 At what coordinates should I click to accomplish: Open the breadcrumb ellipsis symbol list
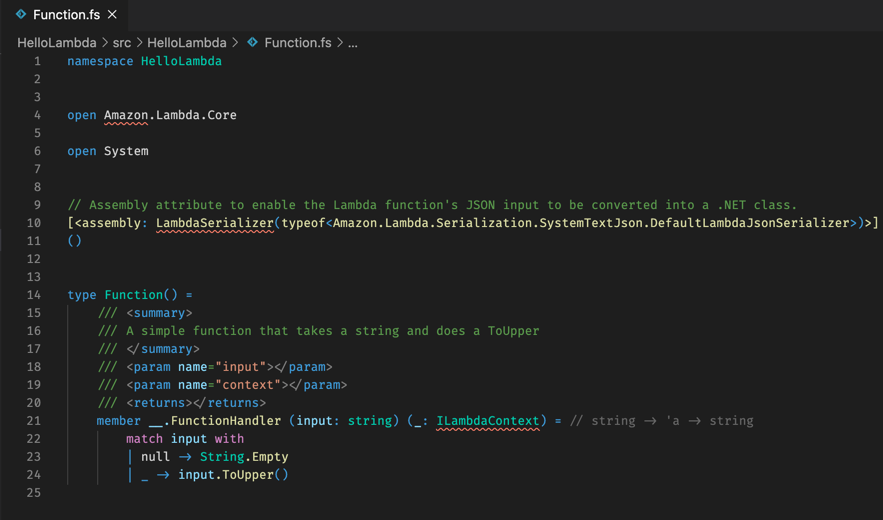[353, 43]
